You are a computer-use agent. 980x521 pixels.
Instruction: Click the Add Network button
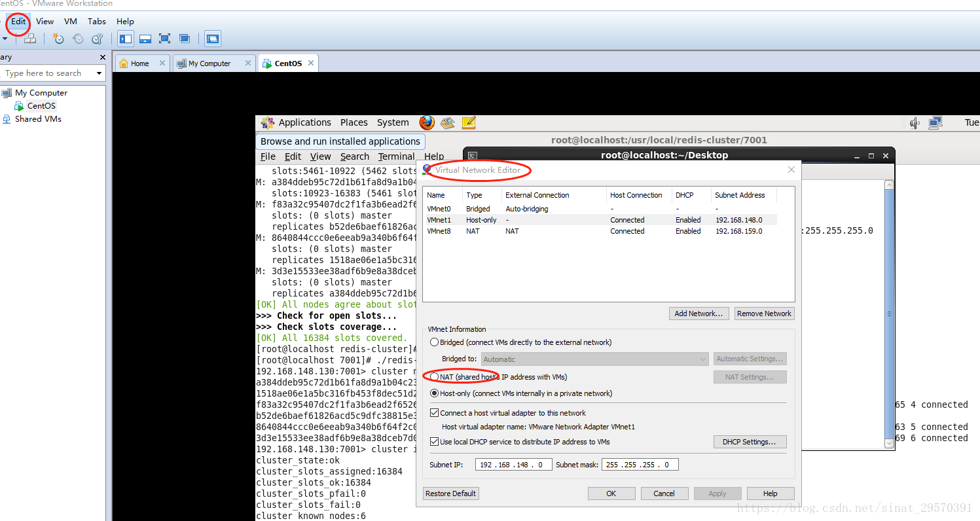click(x=699, y=314)
